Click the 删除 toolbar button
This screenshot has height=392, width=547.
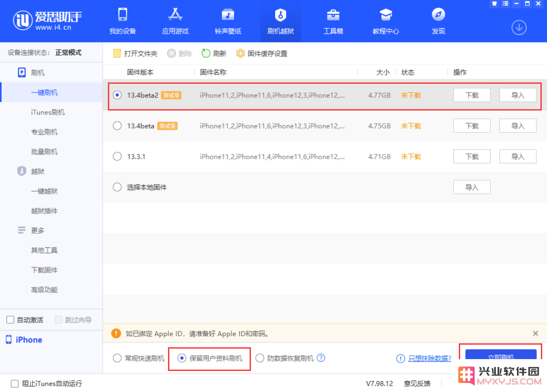179,53
